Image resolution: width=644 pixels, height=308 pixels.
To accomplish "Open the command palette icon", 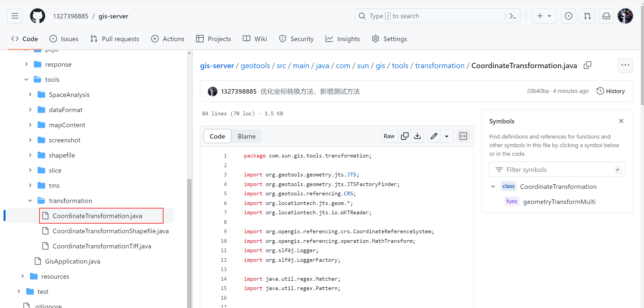I will tap(513, 16).
